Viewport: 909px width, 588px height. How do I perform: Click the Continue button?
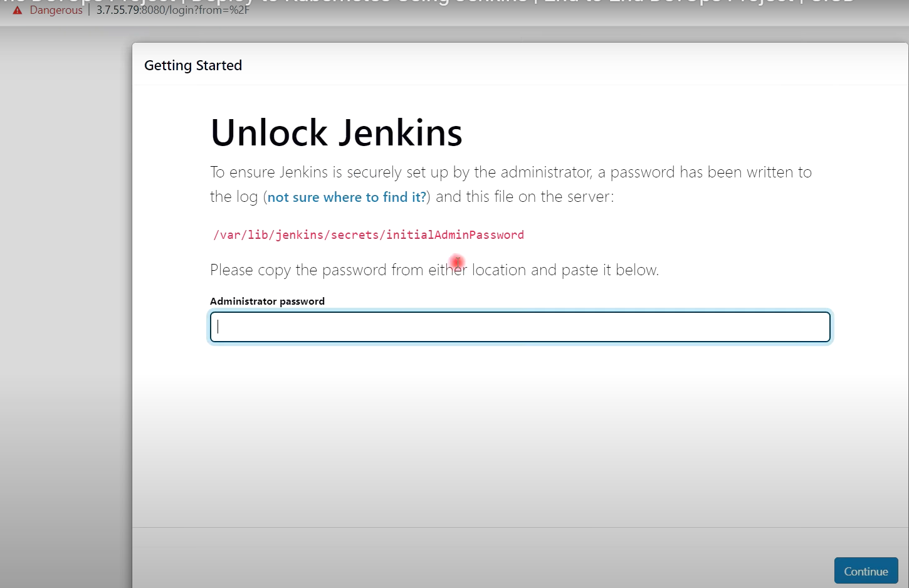(866, 570)
